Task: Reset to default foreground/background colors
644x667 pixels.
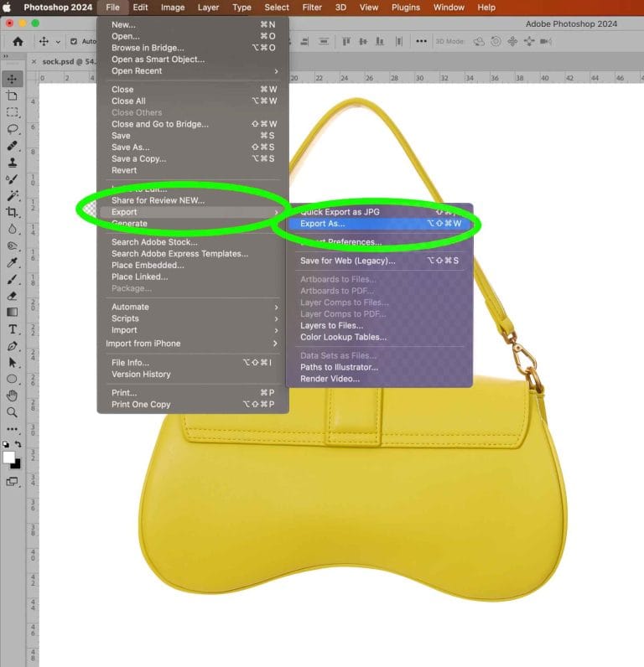Action: [x=6, y=445]
